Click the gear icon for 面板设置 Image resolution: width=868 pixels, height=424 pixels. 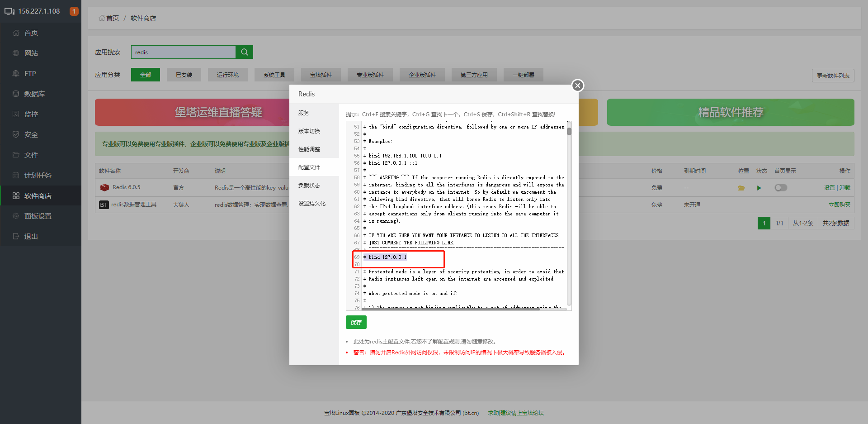pyautogui.click(x=16, y=216)
